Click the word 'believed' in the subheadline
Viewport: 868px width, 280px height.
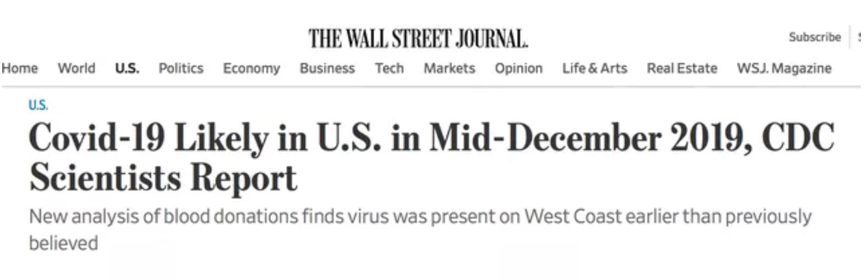[x=63, y=243]
